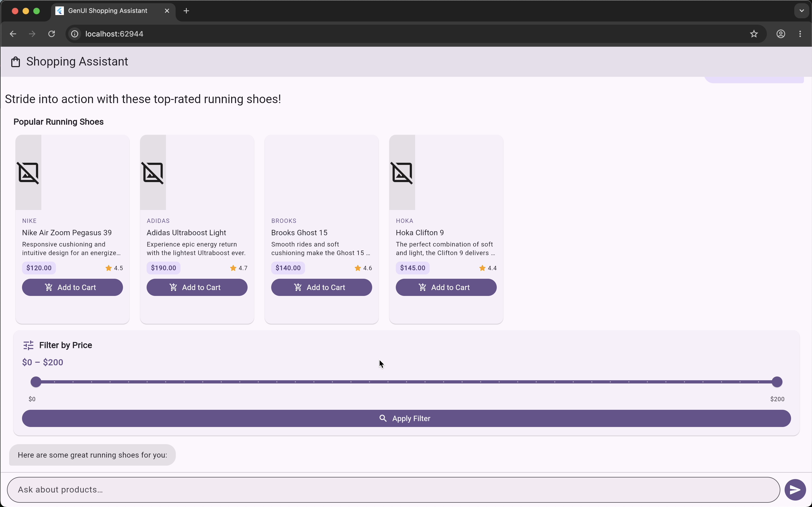Click the star rating icon beside 4.4
Screen dimensions: 812x507
tap(482, 268)
